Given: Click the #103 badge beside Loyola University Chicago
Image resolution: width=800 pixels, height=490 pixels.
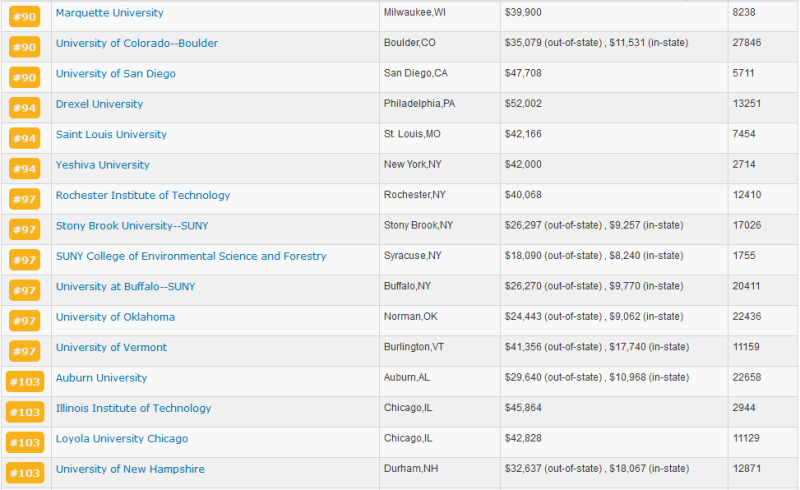Looking at the screenshot, I should pyautogui.click(x=25, y=443).
